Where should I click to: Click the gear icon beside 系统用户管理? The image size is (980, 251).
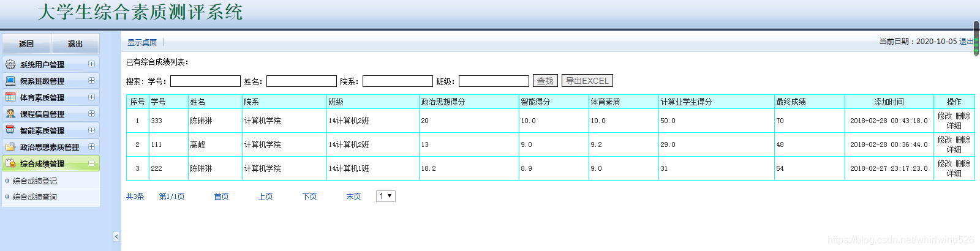(10, 64)
